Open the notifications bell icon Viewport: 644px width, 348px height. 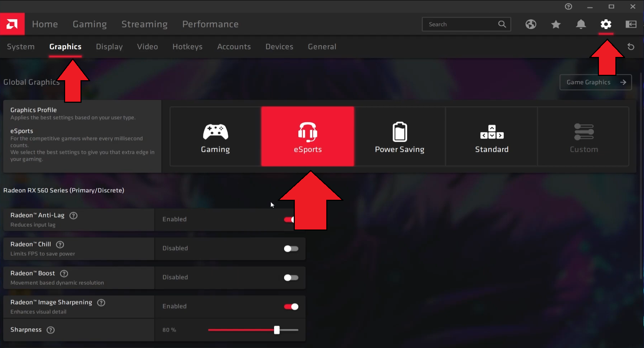tap(581, 24)
